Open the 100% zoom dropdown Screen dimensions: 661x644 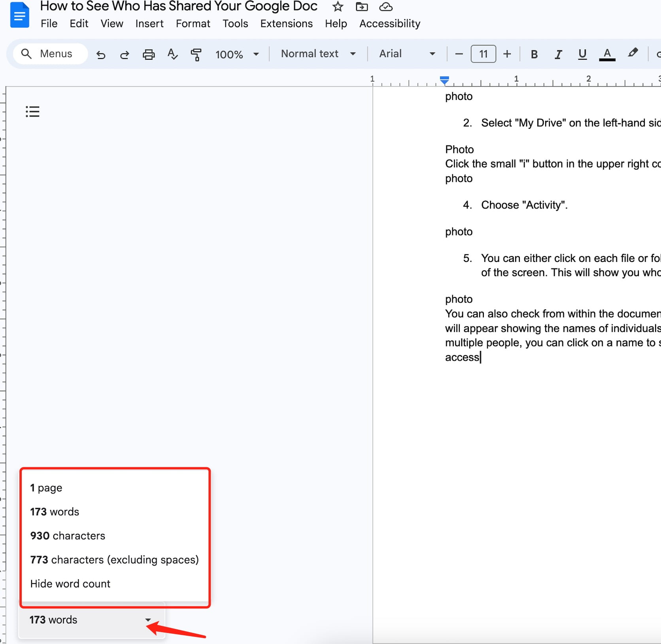(237, 54)
